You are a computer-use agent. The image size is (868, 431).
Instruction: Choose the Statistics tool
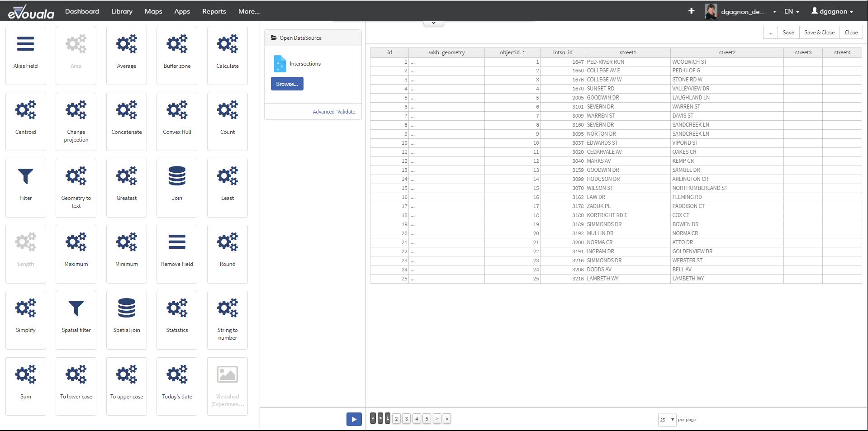tap(177, 319)
